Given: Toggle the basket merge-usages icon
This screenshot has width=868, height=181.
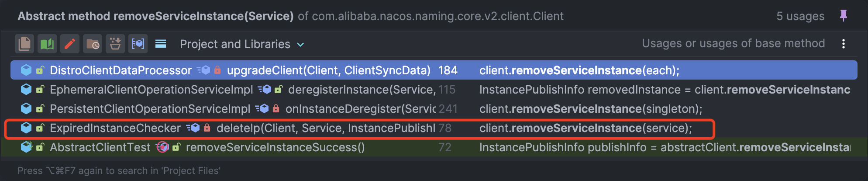Looking at the screenshot, I should (x=115, y=44).
